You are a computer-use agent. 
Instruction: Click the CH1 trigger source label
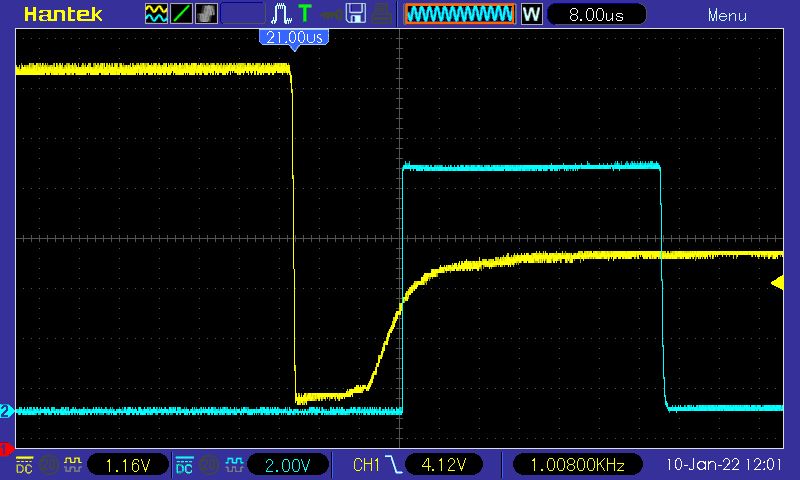pyautogui.click(x=366, y=465)
